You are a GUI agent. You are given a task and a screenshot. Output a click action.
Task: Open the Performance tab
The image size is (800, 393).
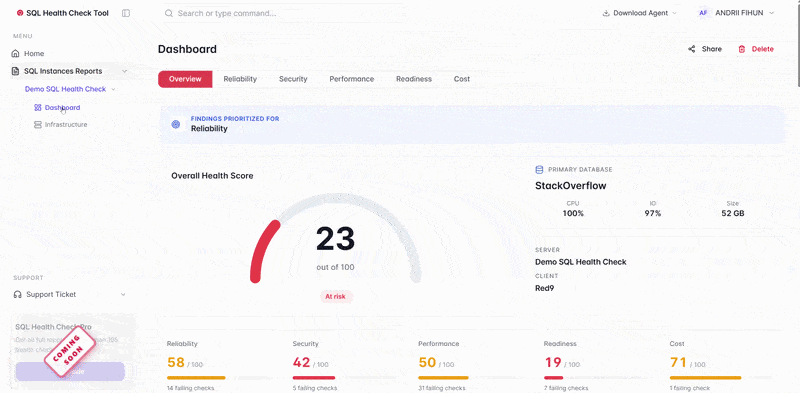pyautogui.click(x=352, y=79)
